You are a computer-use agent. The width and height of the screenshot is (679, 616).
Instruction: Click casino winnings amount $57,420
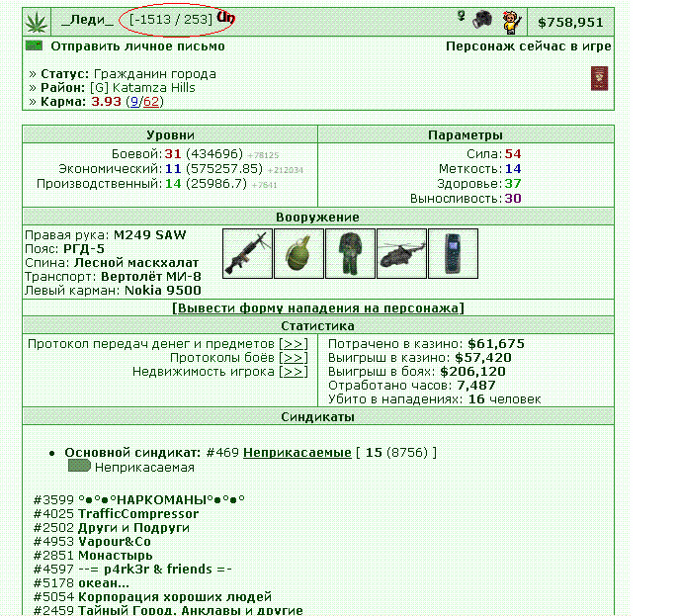tap(483, 358)
